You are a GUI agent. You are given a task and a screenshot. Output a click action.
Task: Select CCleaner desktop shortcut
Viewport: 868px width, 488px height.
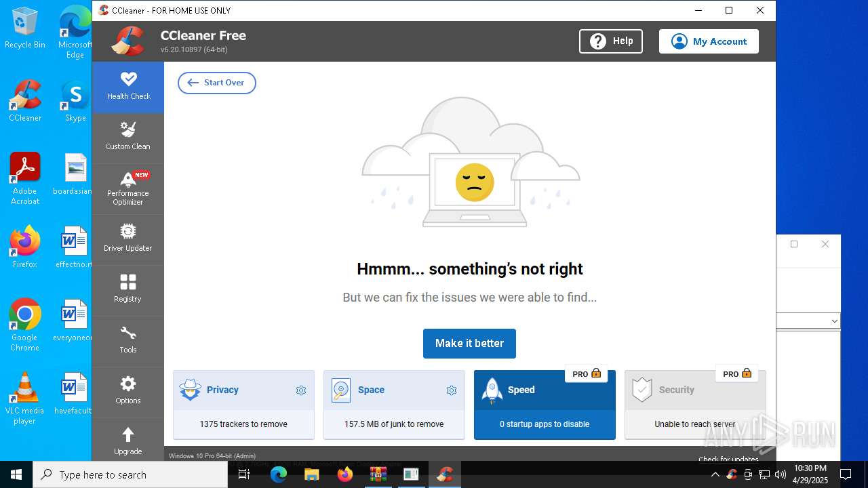click(25, 101)
